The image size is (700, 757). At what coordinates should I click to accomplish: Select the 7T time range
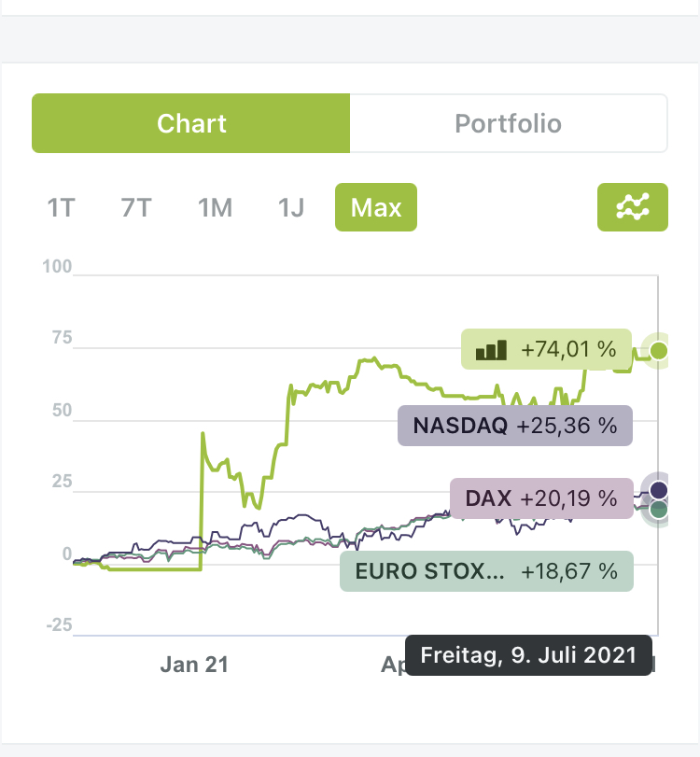136,207
